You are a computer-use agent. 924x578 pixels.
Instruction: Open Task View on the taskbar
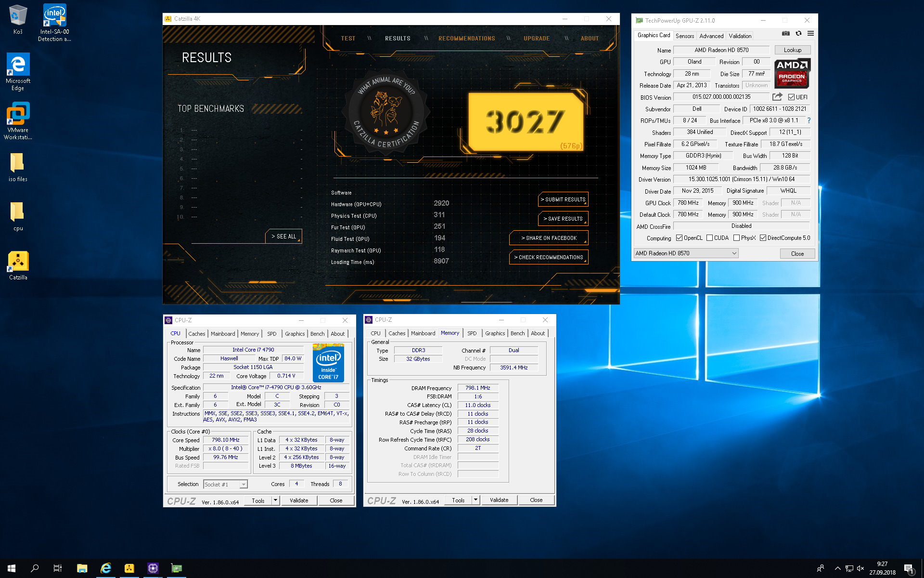58,568
